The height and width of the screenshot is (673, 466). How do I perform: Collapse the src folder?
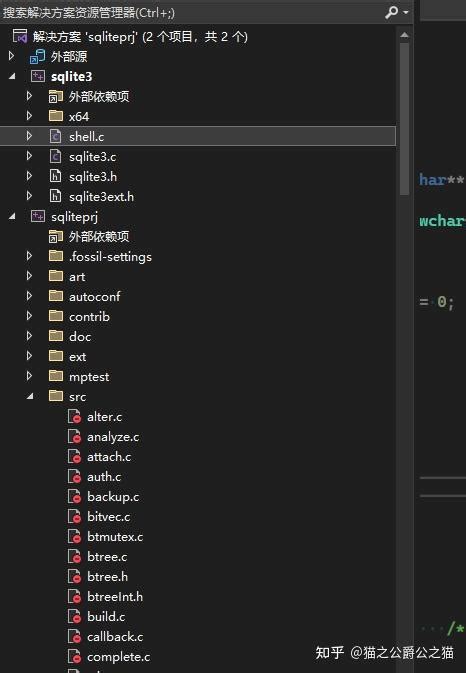(x=30, y=396)
